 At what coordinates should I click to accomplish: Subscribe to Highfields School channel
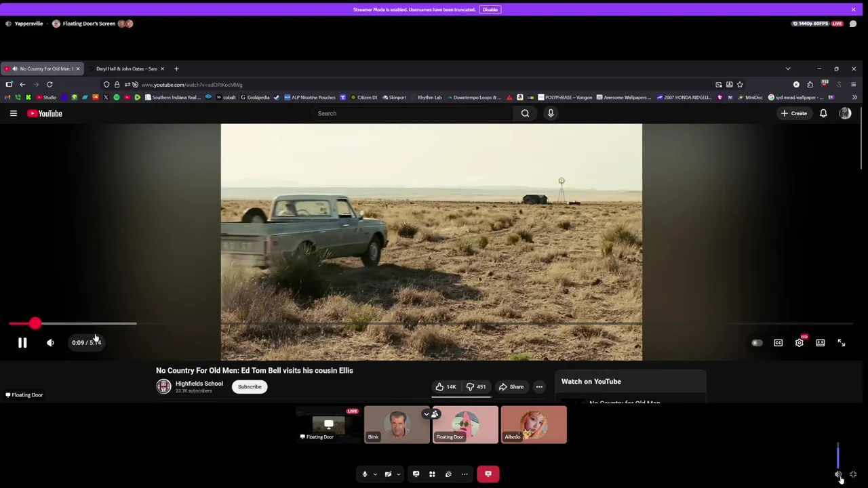coord(250,387)
